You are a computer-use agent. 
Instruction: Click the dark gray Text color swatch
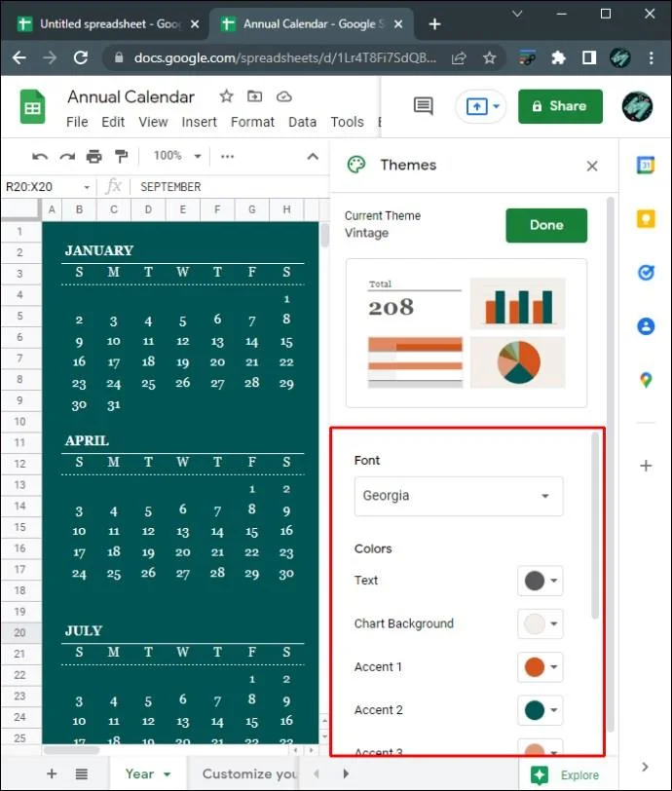pyautogui.click(x=535, y=581)
